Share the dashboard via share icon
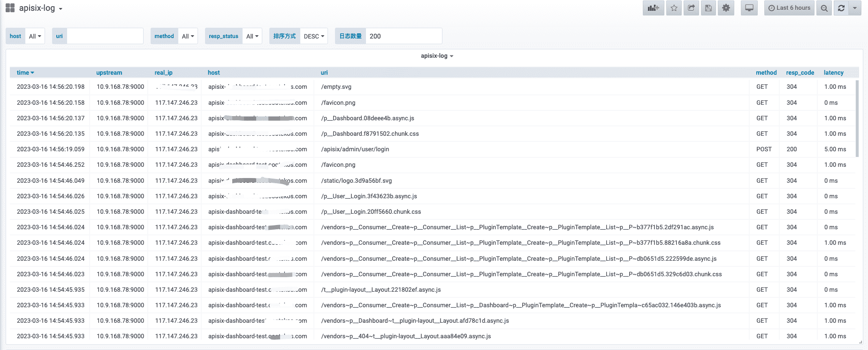The image size is (868, 350). pyautogui.click(x=691, y=8)
